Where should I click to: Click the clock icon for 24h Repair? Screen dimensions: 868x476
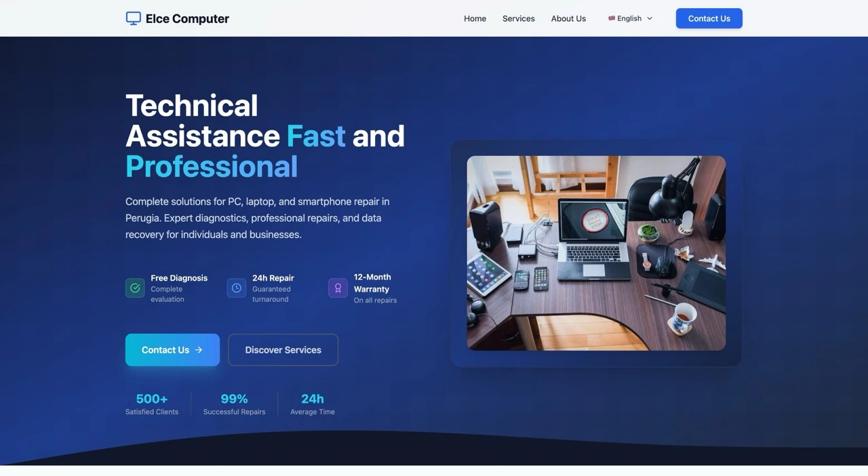tap(236, 287)
